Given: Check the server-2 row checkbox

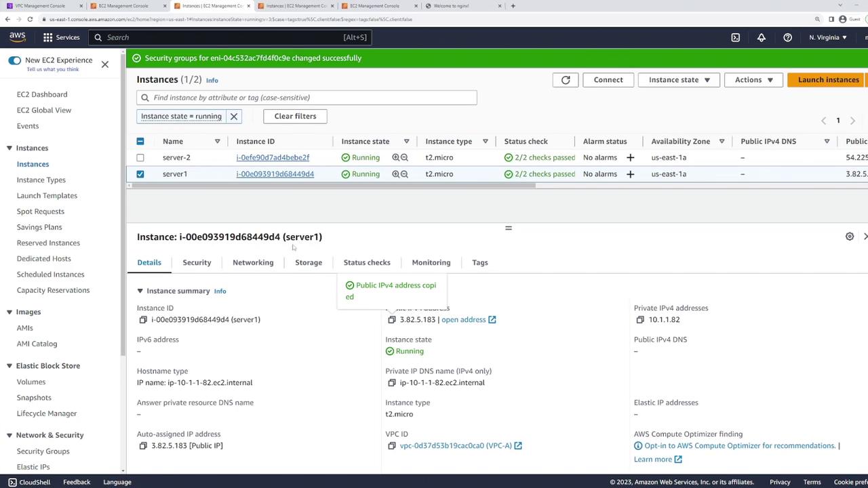Looking at the screenshot, I should pos(140,157).
